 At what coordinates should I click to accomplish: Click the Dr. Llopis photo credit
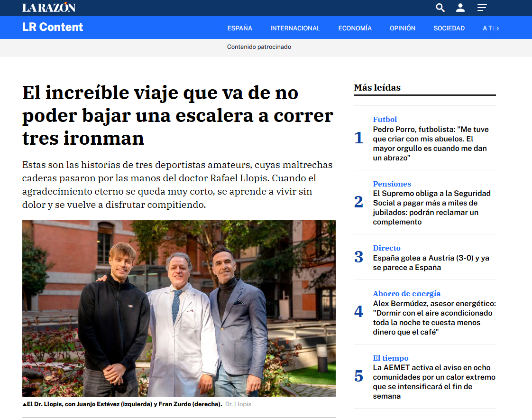pyautogui.click(x=238, y=404)
